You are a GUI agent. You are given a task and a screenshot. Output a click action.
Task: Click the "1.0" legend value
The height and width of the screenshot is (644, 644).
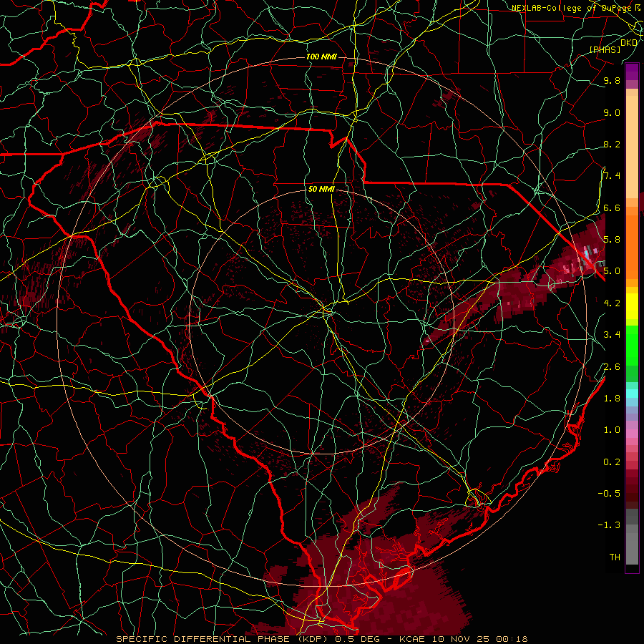click(x=612, y=430)
